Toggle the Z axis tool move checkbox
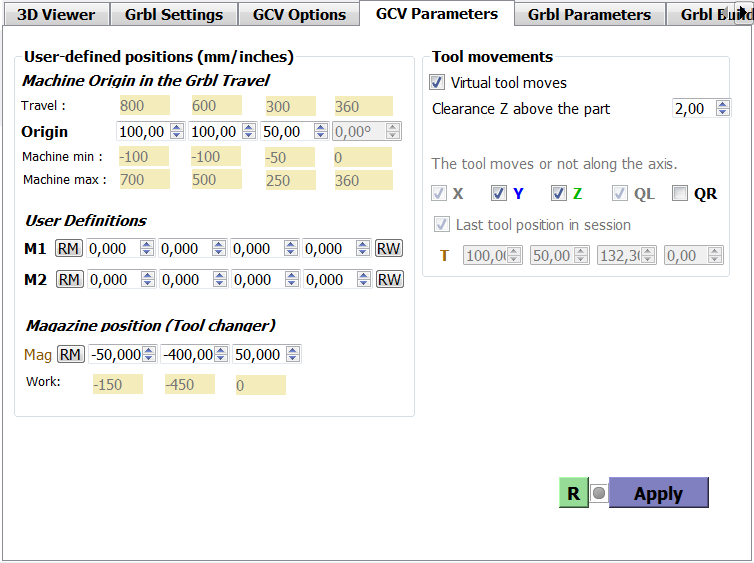 559,193
